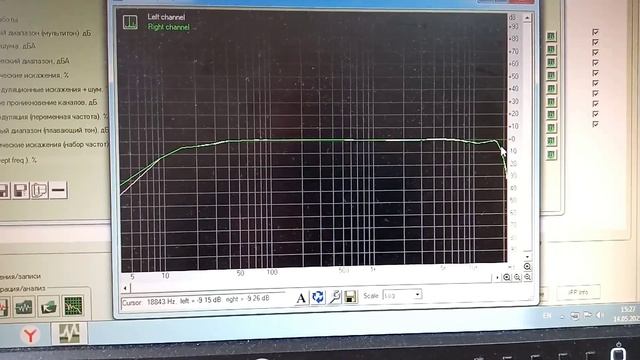
Task: Toggle the second checkbox in the right column
Action: [x=595, y=42]
